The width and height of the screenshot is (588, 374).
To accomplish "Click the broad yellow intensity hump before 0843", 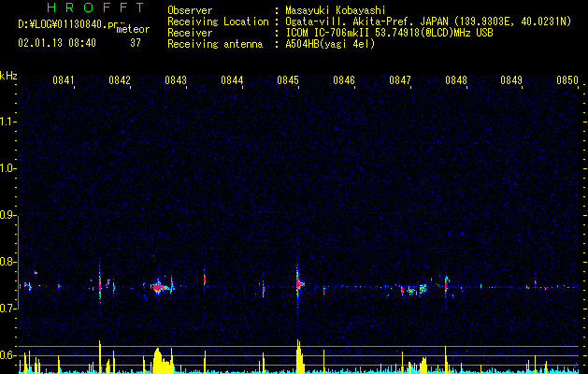I will 162,359.
